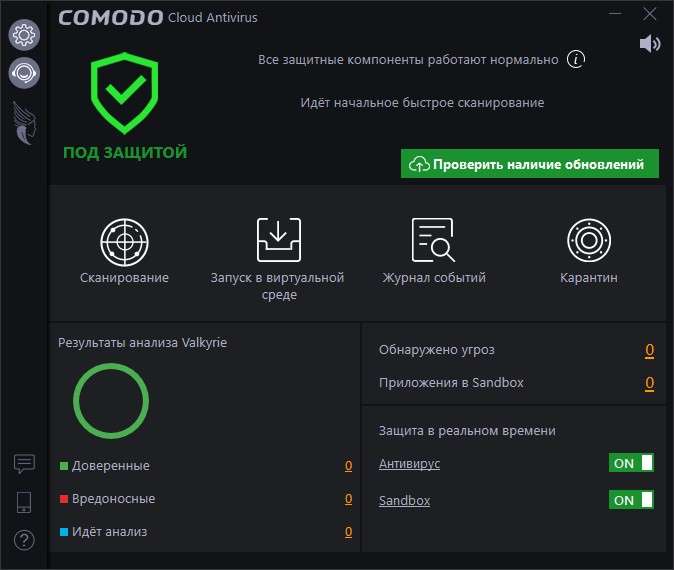Click the 'Обнаружено угроз' label
Image resolution: width=674 pixels, height=570 pixels.
[x=436, y=350]
